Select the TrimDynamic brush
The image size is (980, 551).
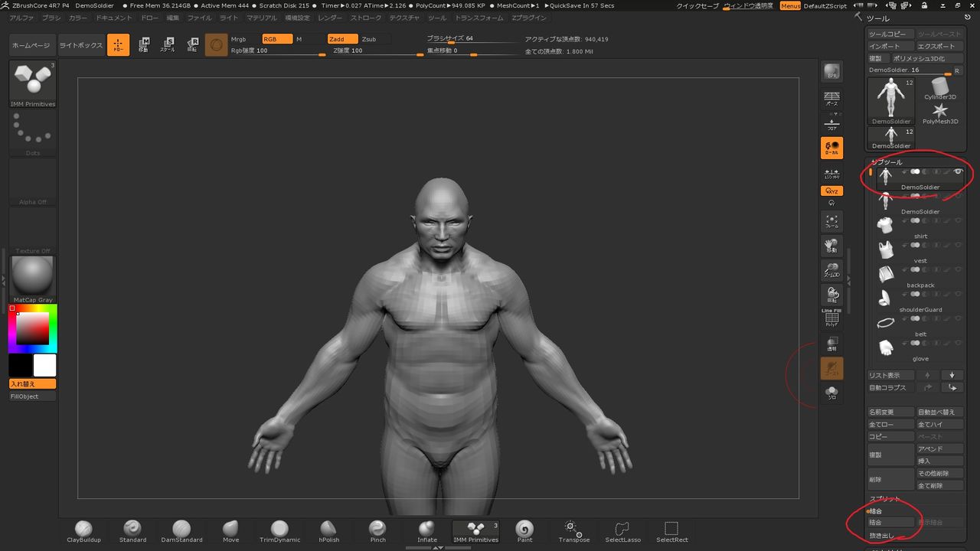click(x=279, y=530)
